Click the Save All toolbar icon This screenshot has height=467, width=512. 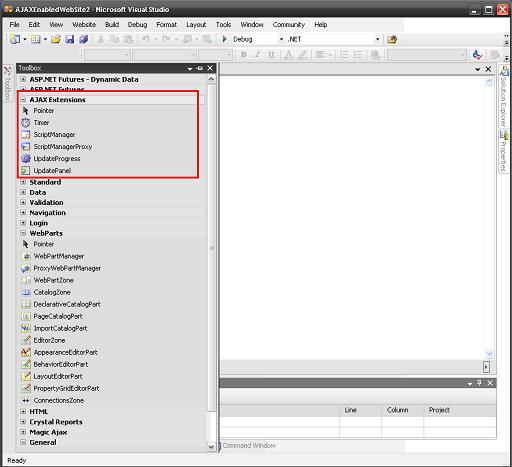pyautogui.click(x=83, y=39)
